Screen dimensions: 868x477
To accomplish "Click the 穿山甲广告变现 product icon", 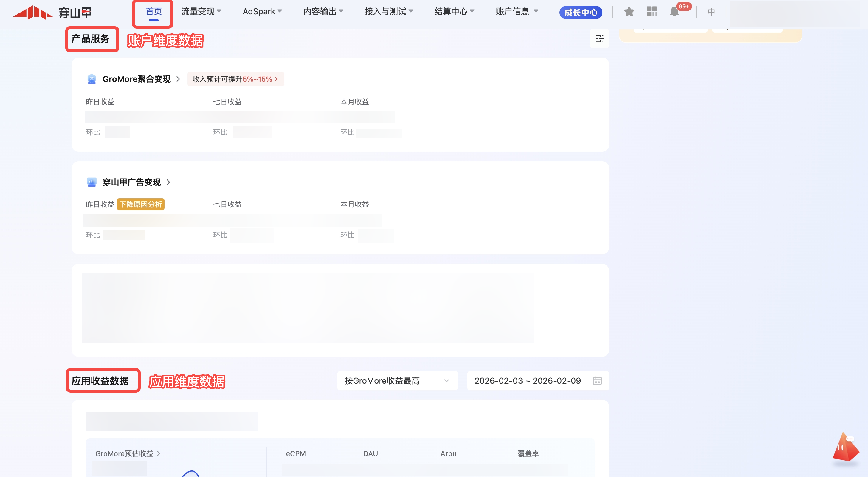I will [92, 182].
